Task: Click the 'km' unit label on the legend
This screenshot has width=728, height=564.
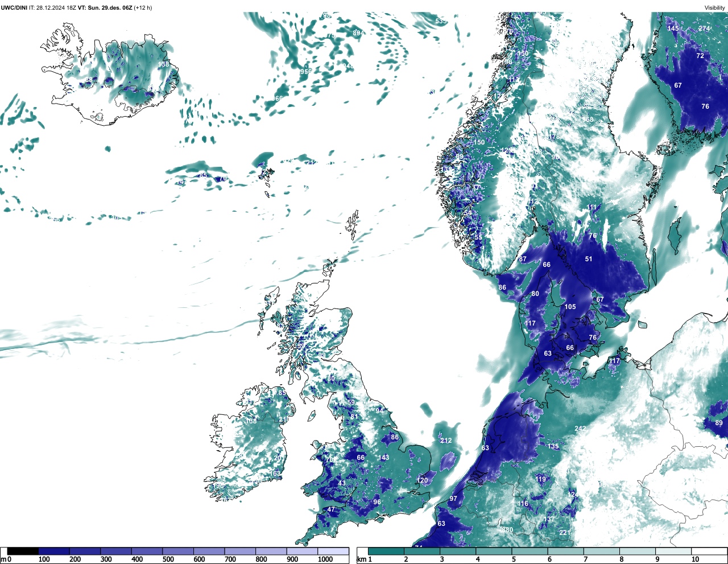Action: point(361,559)
